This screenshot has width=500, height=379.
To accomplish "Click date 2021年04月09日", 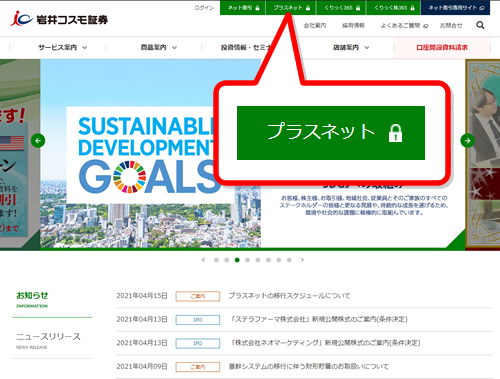I will pyautogui.click(x=142, y=367).
